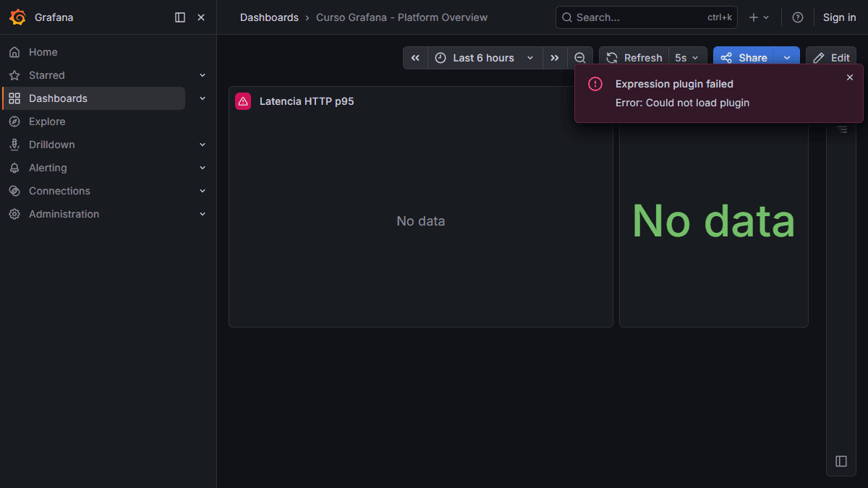Click the Refresh button

pos(634,58)
